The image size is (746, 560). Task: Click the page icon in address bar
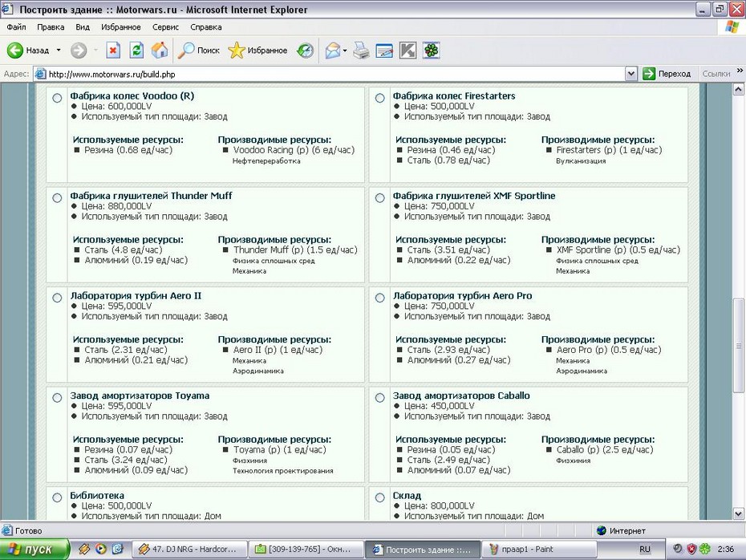click(41, 74)
